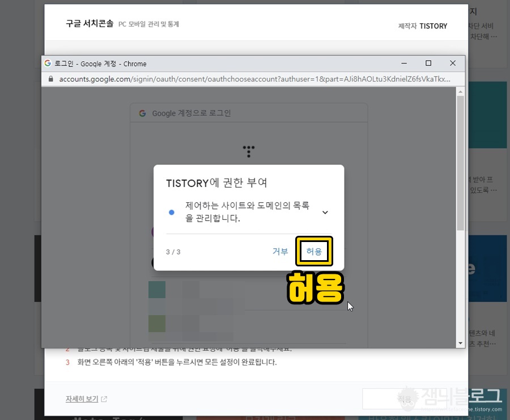Click the 구글 서치콘솔 plugin title

[x=90, y=23]
